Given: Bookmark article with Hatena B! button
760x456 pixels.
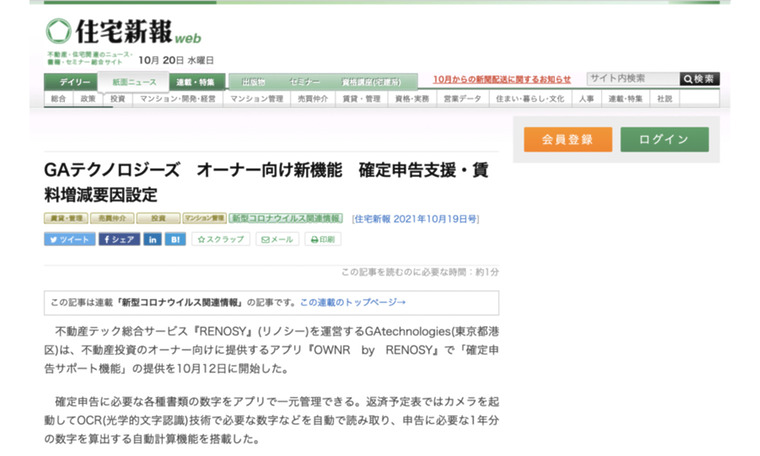Looking at the screenshot, I should 176,240.
